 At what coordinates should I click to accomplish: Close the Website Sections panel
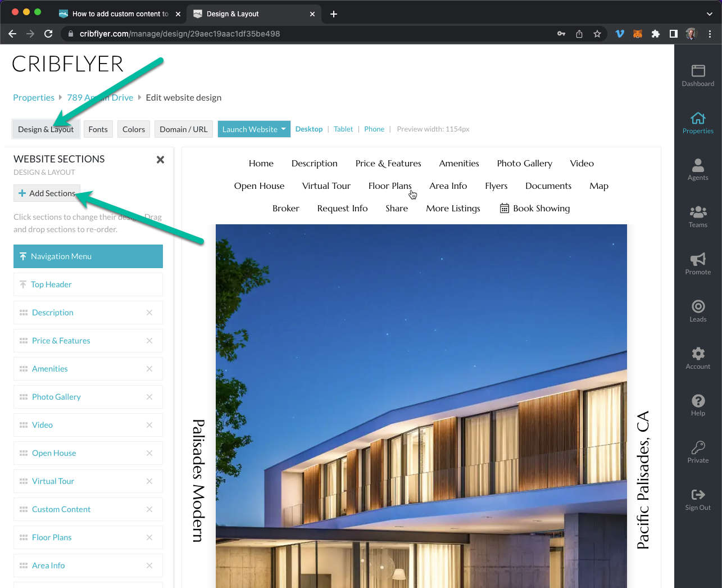pos(160,160)
